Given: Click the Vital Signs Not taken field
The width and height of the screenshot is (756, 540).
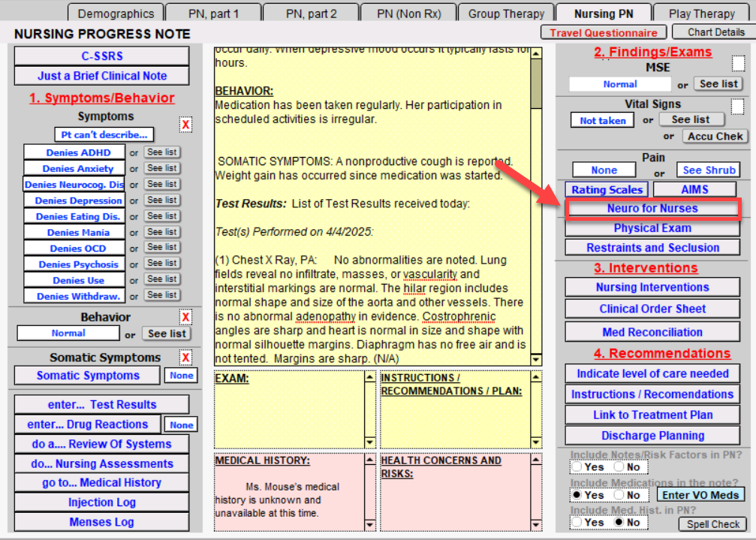Looking at the screenshot, I should (603, 120).
